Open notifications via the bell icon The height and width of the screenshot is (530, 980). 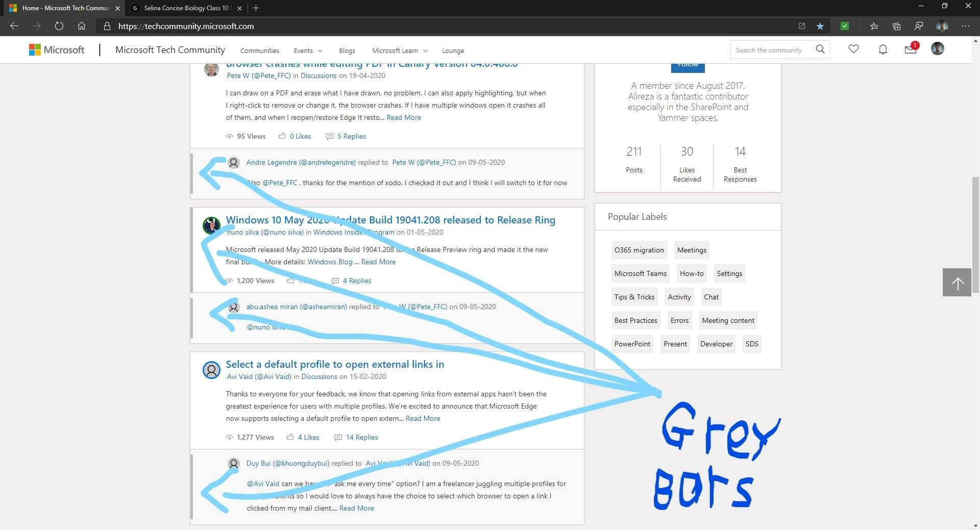point(883,49)
